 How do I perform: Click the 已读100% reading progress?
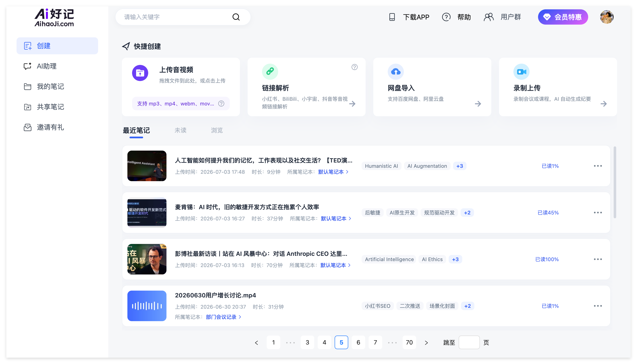[547, 259]
